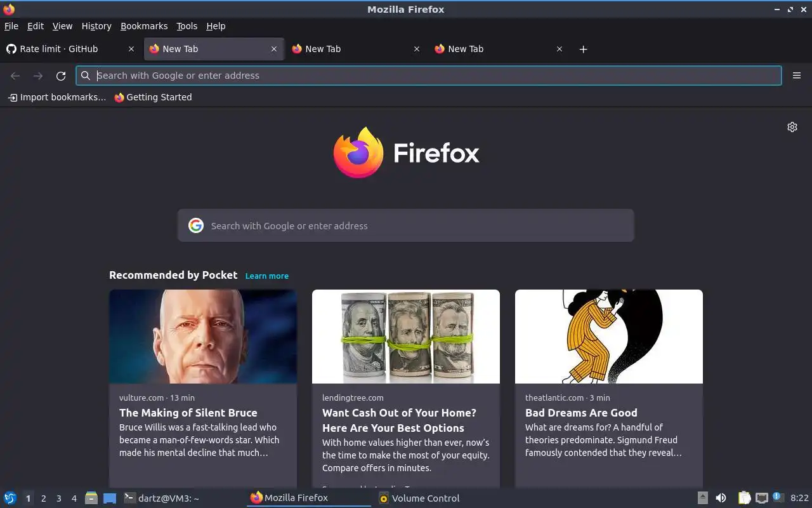
Task: Switch to the third New Tab
Action: click(x=357, y=49)
